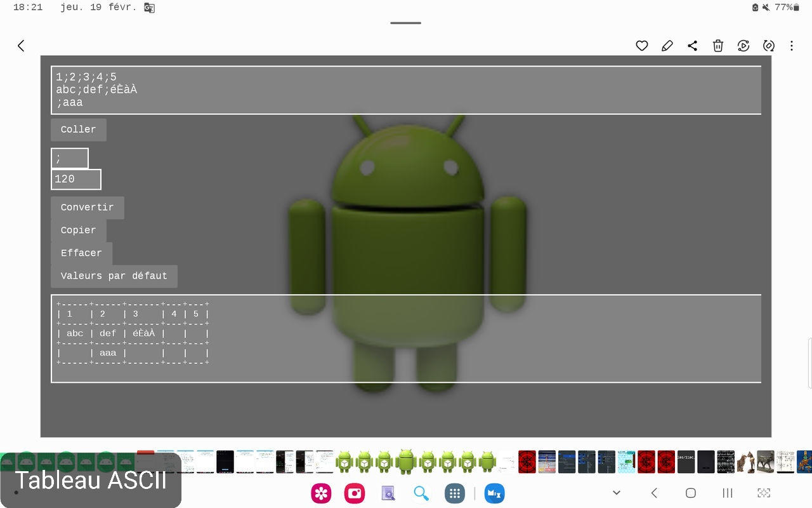Open the three-dot more options menu
The image size is (812, 508).
[x=792, y=46]
